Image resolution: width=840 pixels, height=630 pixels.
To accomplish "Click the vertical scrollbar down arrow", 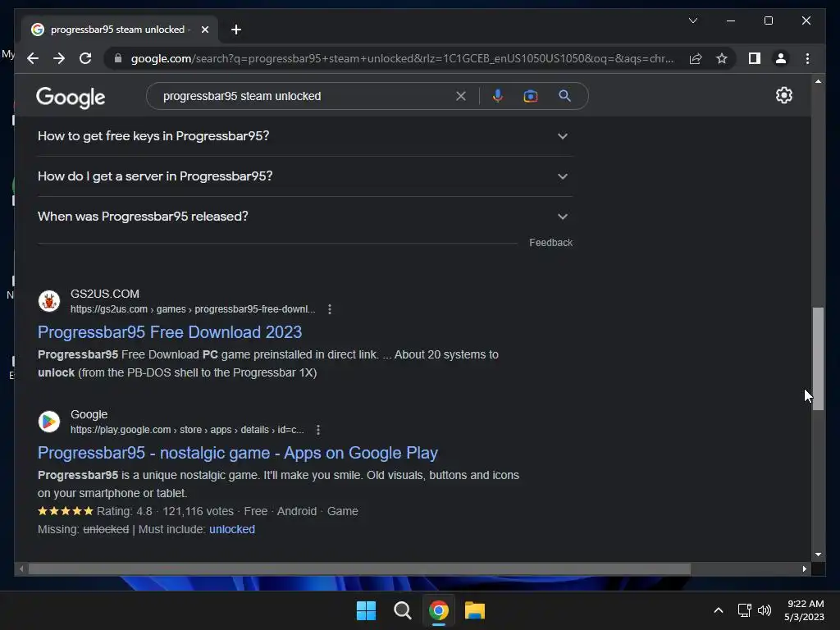I will [x=818, y=555].
